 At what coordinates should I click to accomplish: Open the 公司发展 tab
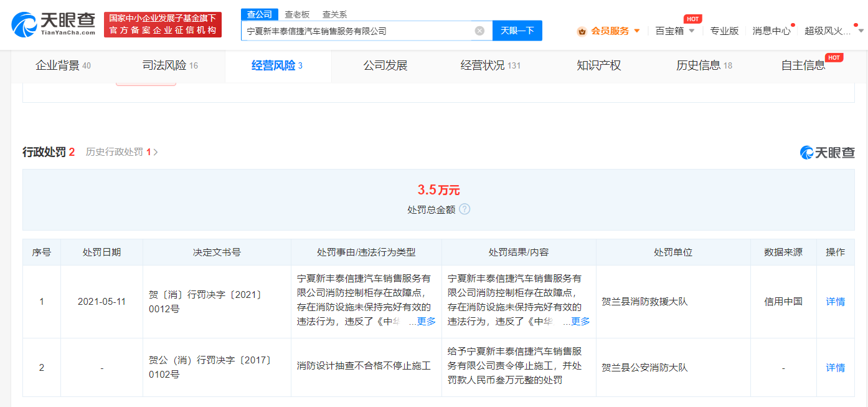(x=385, y=65)
